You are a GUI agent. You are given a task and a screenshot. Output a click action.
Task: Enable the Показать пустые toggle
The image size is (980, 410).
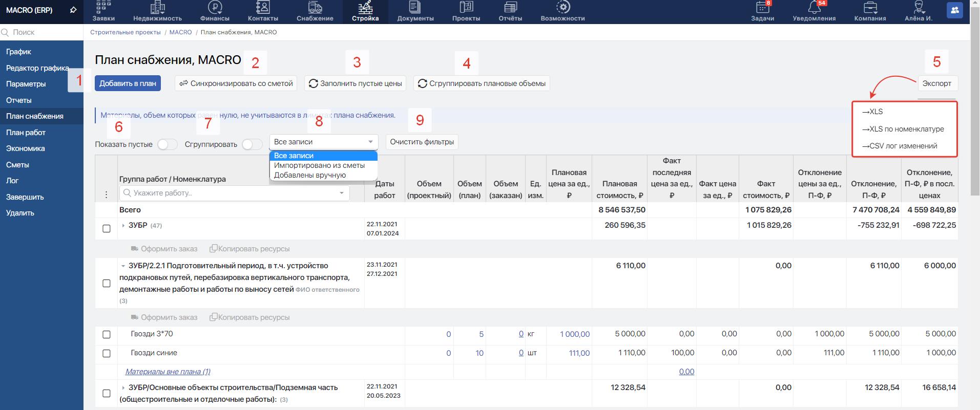click(x=167, y=144)
